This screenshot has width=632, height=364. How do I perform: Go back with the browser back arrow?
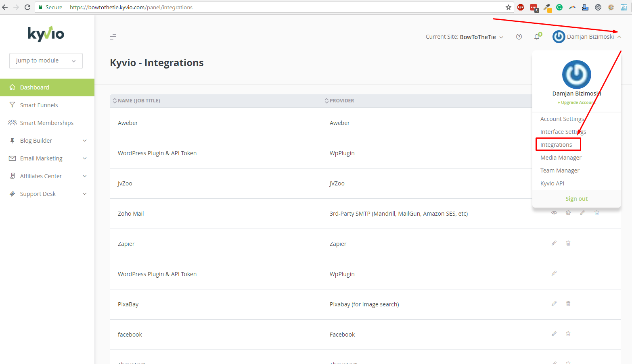pyautogui.click(x=5, y=7)
